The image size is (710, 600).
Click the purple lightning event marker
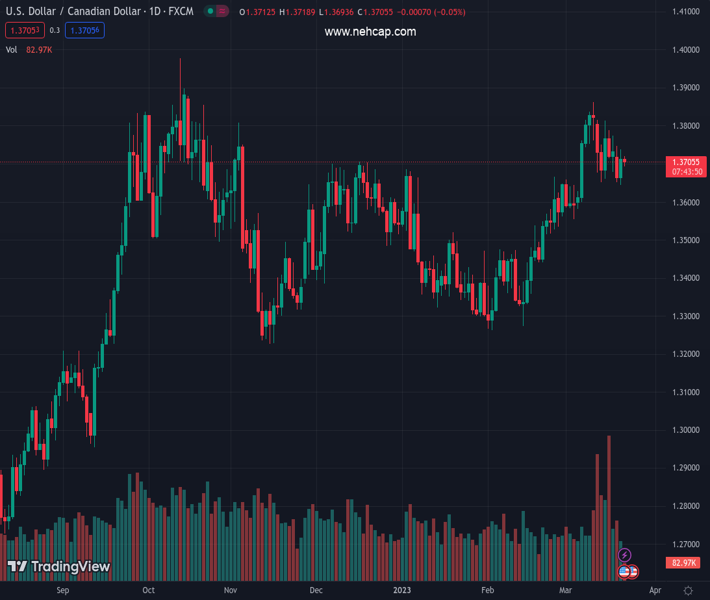625,555
